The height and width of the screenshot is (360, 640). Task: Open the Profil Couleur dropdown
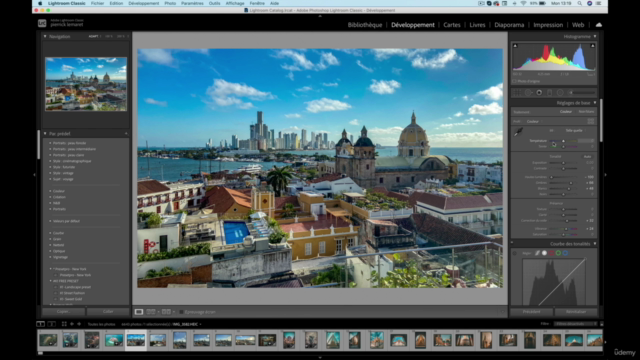(534, 121)
